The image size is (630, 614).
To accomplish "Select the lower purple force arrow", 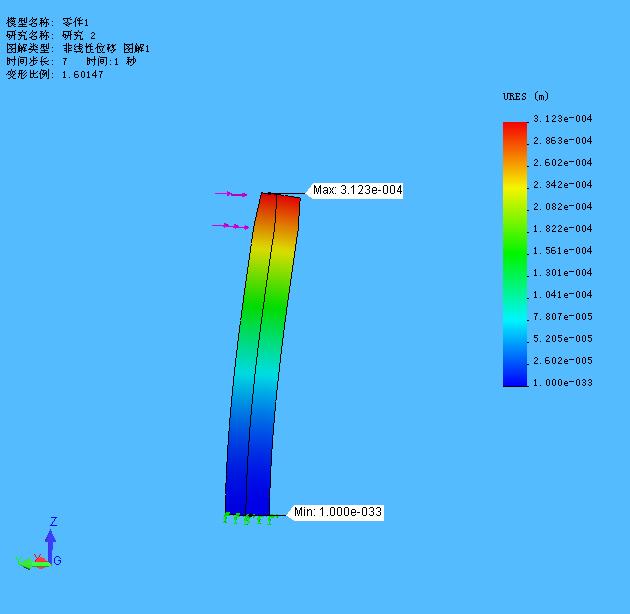I will click(x=230, y=227).
